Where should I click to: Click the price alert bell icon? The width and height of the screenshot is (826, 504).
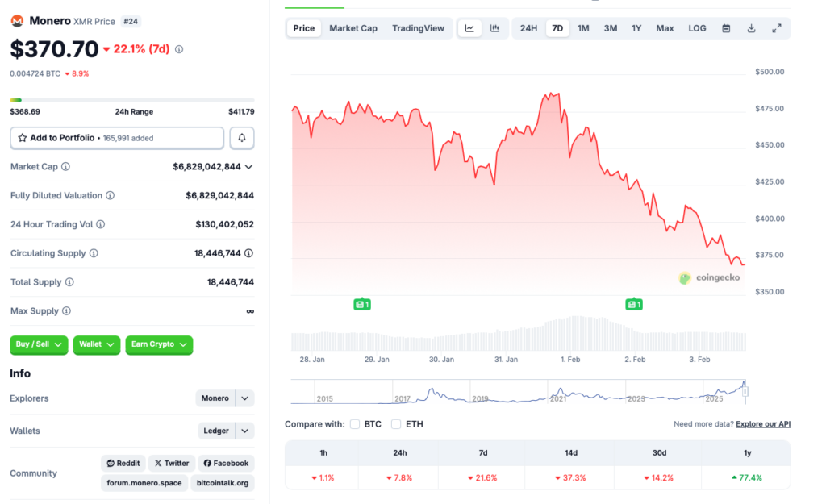242,138
